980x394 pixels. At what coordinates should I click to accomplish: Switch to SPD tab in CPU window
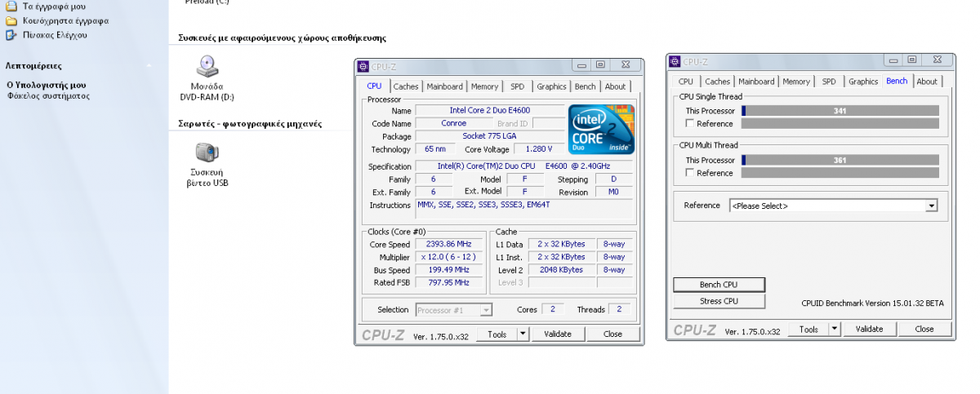click(518, 86)
